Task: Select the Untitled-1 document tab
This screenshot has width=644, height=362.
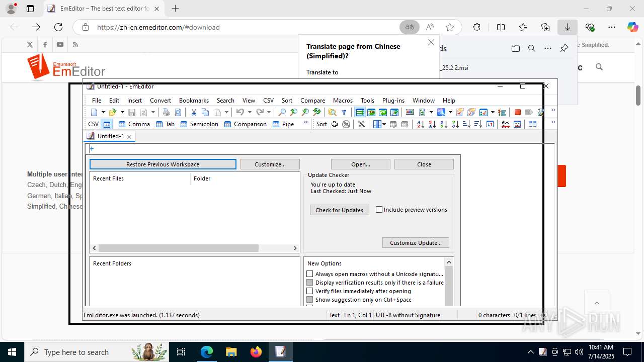Action: (110, 136)
